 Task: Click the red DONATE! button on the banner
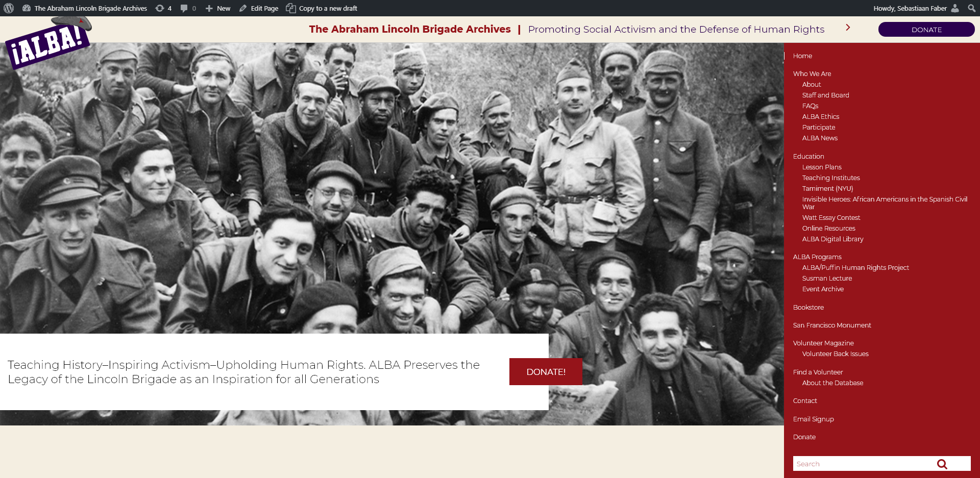(x=546, y=372)
